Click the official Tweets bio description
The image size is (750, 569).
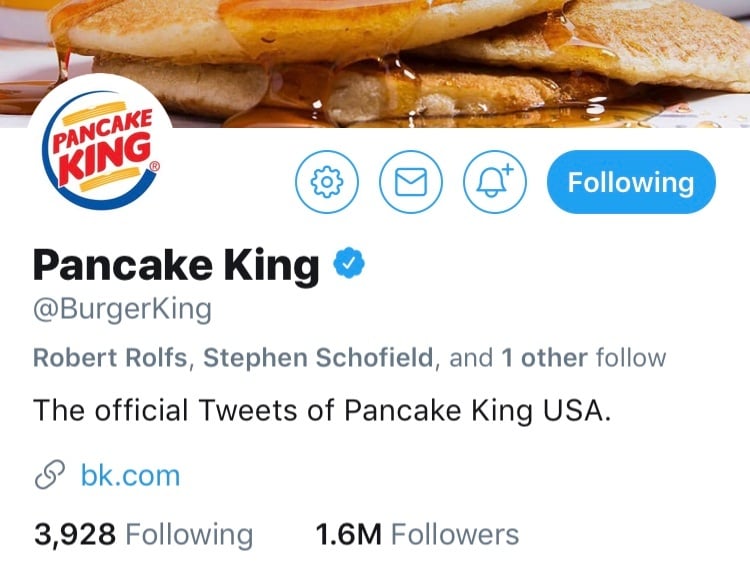[x=321, y=411]
